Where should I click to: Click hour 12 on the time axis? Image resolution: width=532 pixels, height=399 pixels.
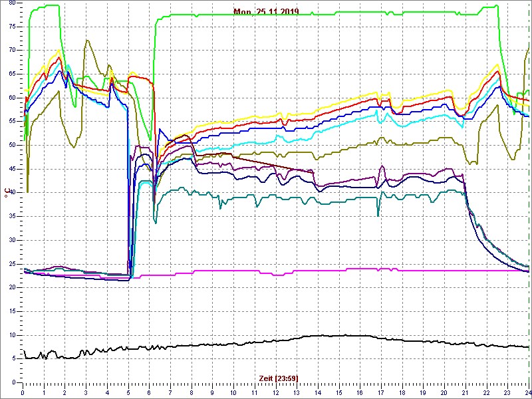click(276, 393)
